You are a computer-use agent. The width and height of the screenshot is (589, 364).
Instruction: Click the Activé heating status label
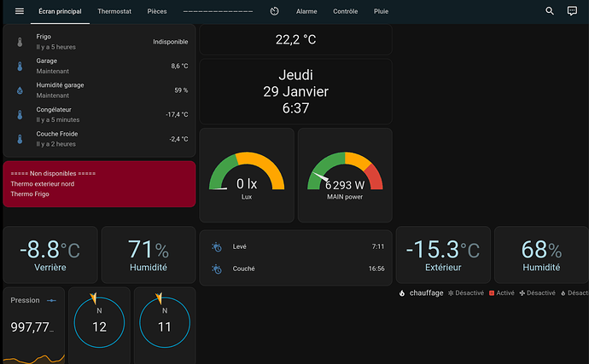pos(505,293)
